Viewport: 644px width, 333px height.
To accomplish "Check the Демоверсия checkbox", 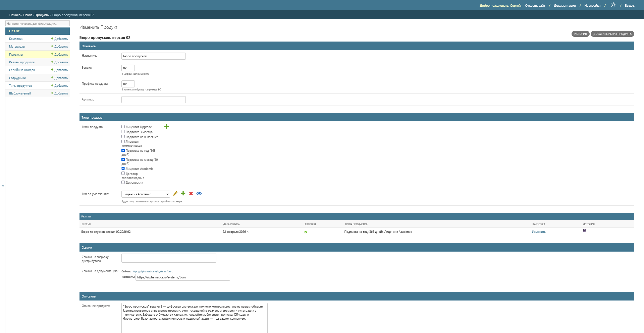I will (x=123, y=182).
